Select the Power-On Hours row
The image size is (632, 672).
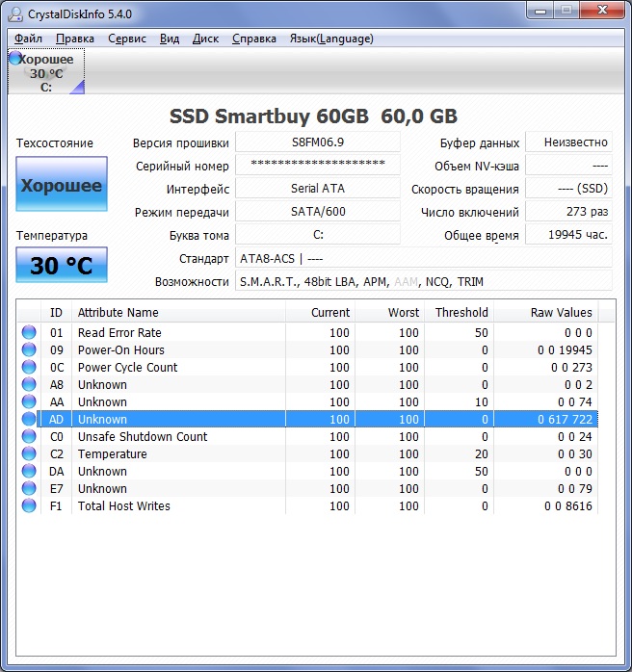click(x=308, y=349)
